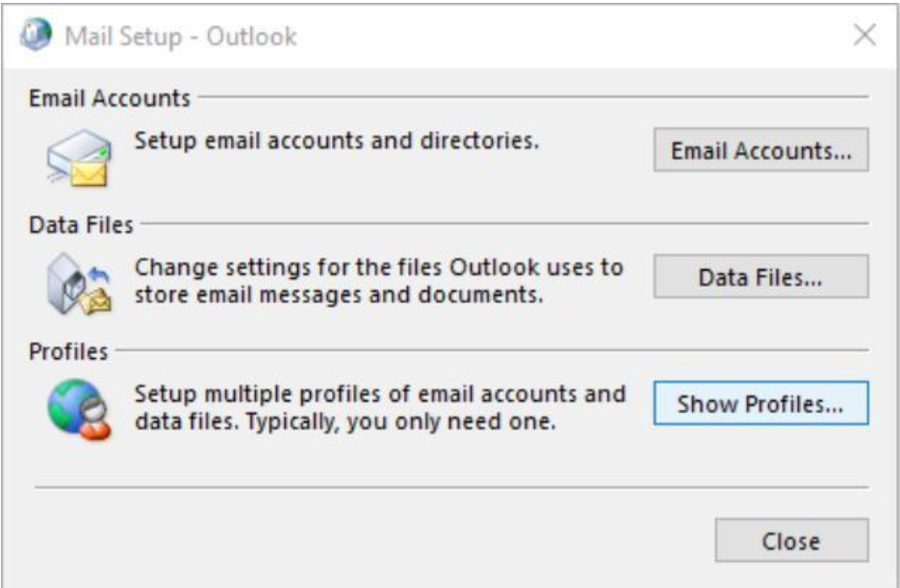The height and width of the screenshot is (588, 900).
Task: Click the Change settings for the files description
Action: click(x=379, y=281)
